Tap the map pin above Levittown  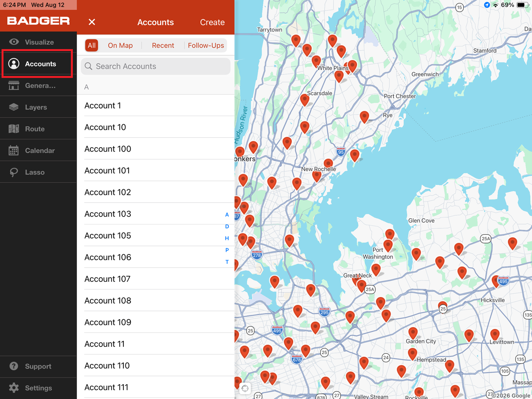(495, 334)
